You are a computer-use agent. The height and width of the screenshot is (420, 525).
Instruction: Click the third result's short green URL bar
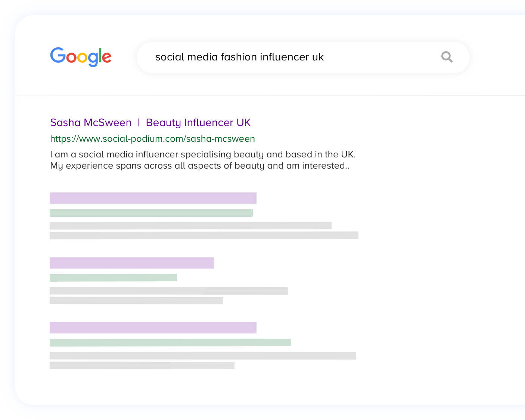(x=113, y=278)
